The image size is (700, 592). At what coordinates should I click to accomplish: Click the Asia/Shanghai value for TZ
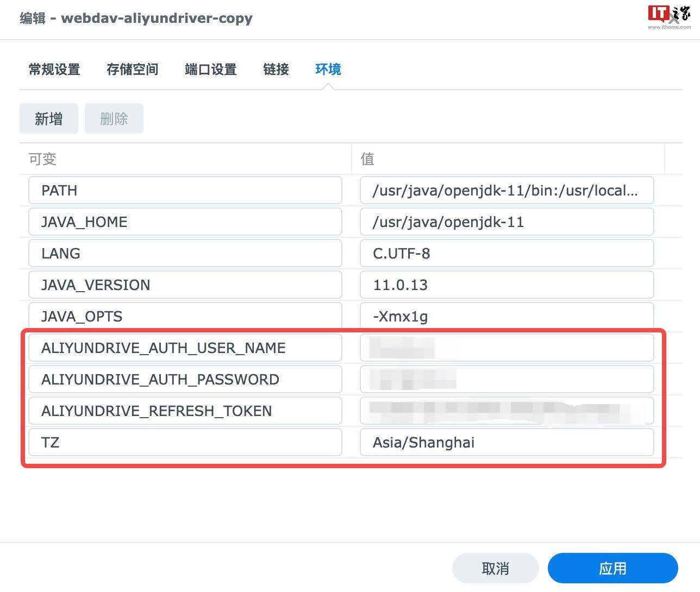(507, 442)
